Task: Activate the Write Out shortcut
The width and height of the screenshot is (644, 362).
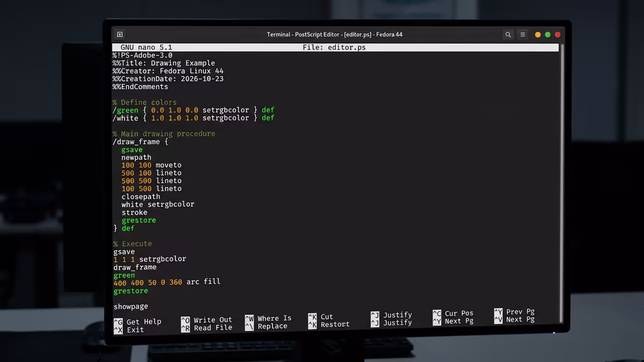Action: point(206,320)
